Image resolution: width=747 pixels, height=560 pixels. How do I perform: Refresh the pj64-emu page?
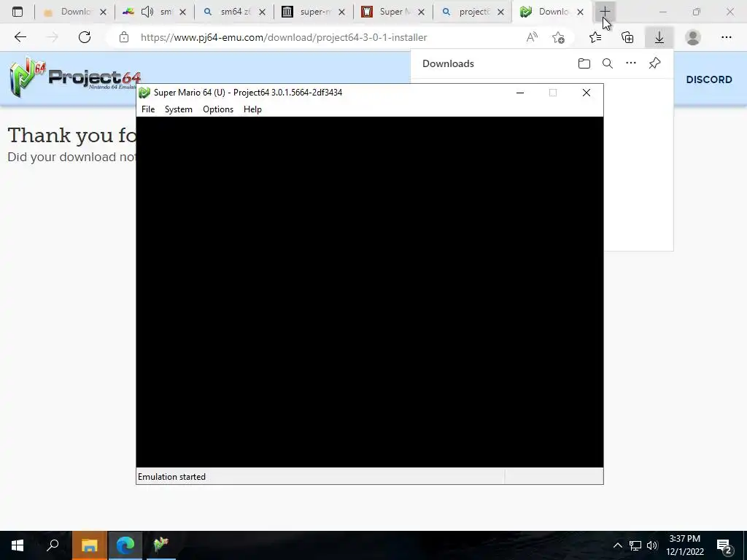(x=85, y=37)
